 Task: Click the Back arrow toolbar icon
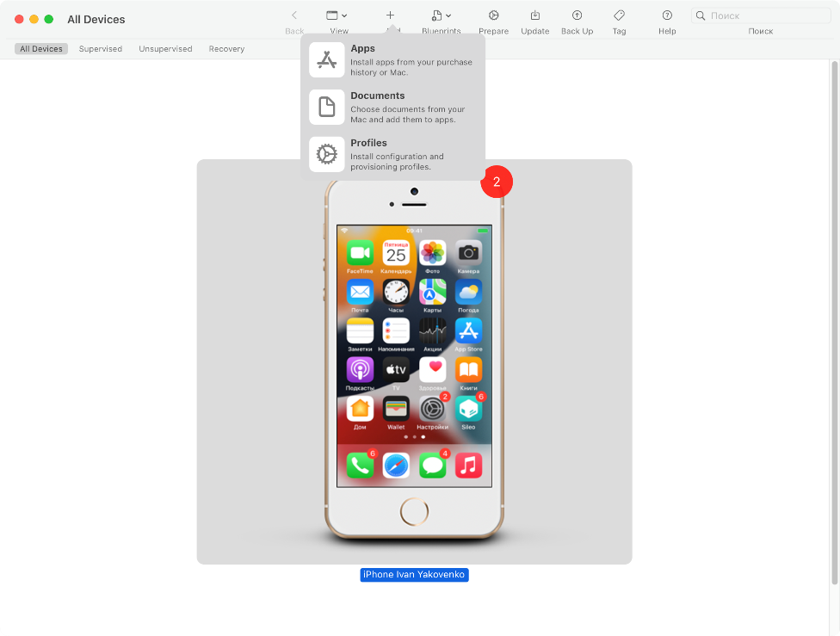click(294, 15)
